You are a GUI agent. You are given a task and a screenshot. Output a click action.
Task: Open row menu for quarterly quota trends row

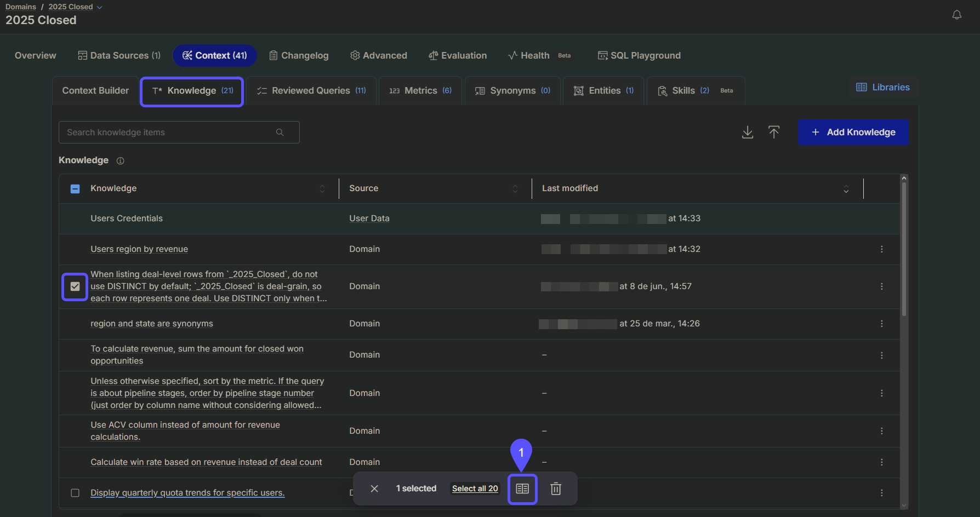pyautogui.click(x=882, y=493)
